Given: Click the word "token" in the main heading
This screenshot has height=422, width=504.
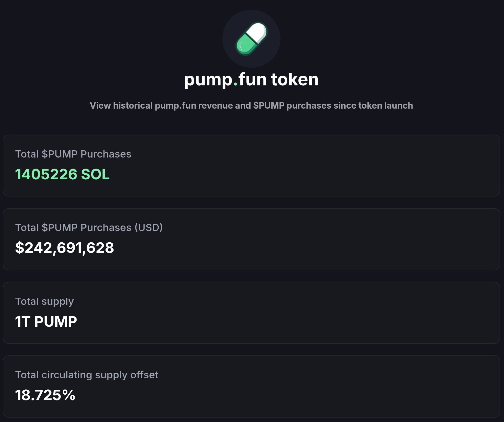Looking at the screenshot, I should point(295,80).
